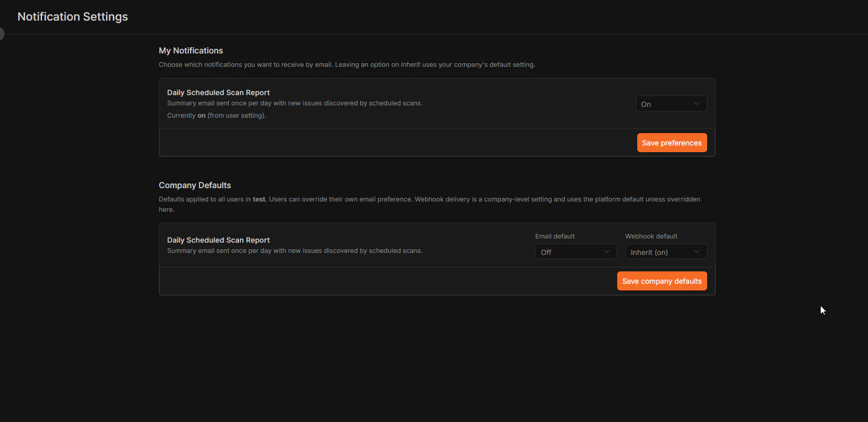This screenshot has height=422, width=868.
Task: Click the 'Currently on (from user setting)' status text
Action: point(216,116)
